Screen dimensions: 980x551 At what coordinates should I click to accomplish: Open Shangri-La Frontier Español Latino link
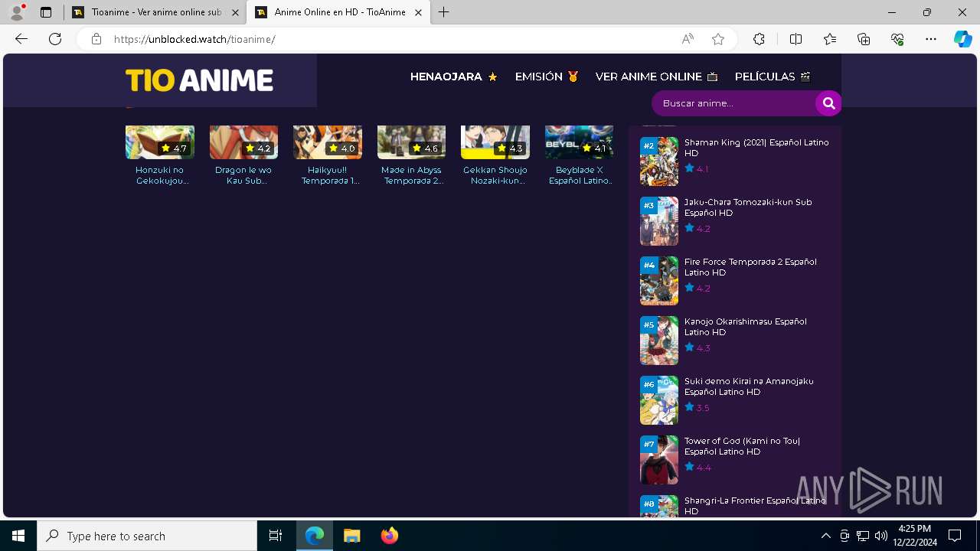(755, 506)
